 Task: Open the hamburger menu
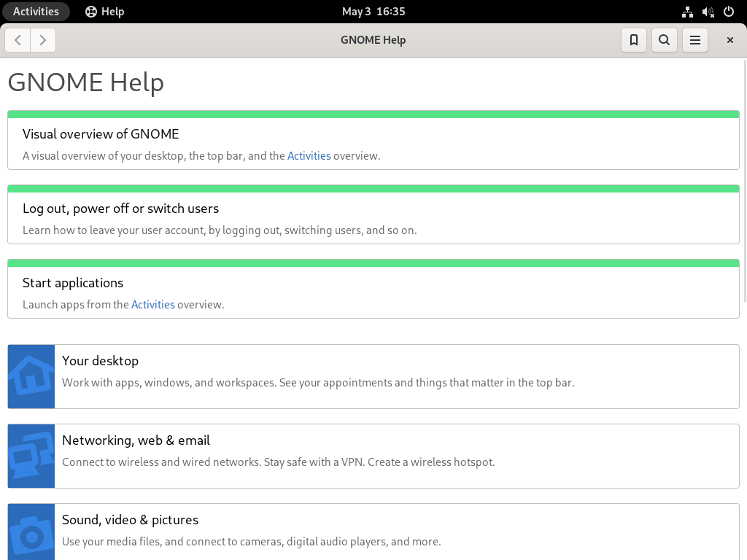pyautogui.click(x=695, y=40)
